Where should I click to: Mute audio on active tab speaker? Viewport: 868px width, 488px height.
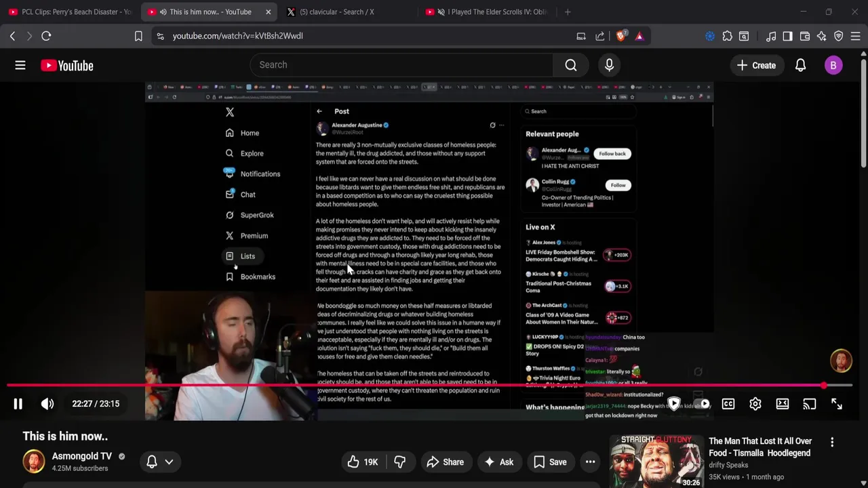(163, 12)
